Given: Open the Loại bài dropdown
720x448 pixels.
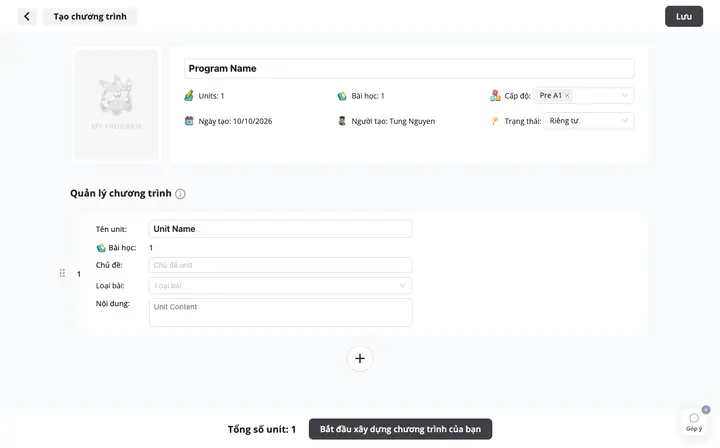Looking at the screenshot, I should [x=280, y=286].
